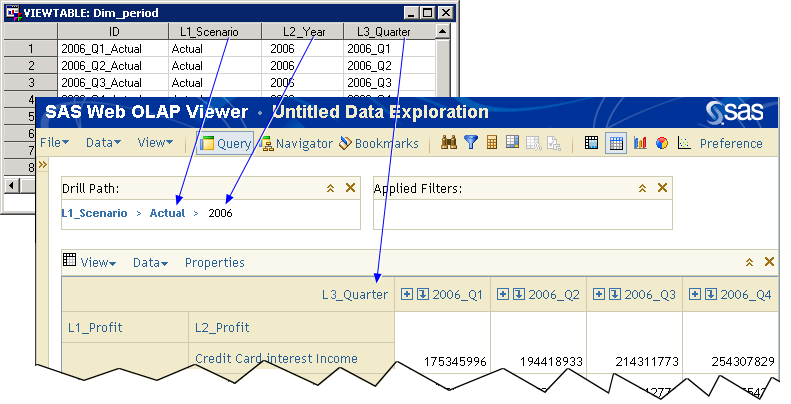Open the Data menu in main toolbar
791x404 pixels.
pyautogui.click(x=103, y=143)
